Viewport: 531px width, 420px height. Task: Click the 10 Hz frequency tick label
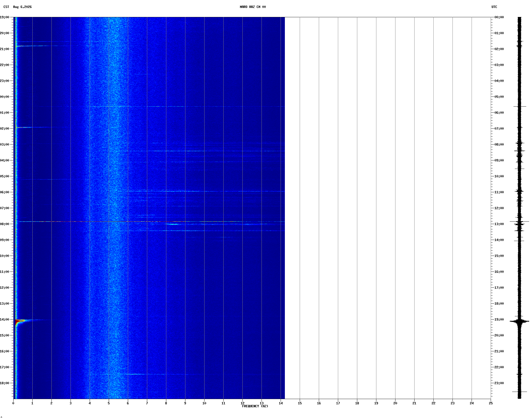coord(204,403)
